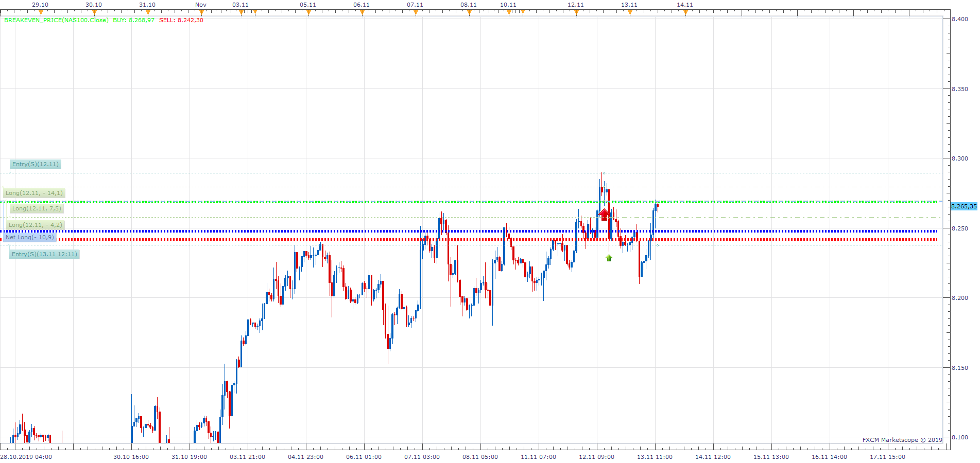Click the 14.11 12:00 time label
Viewport: 980px width, 463px height.
[x=713, y=457]
